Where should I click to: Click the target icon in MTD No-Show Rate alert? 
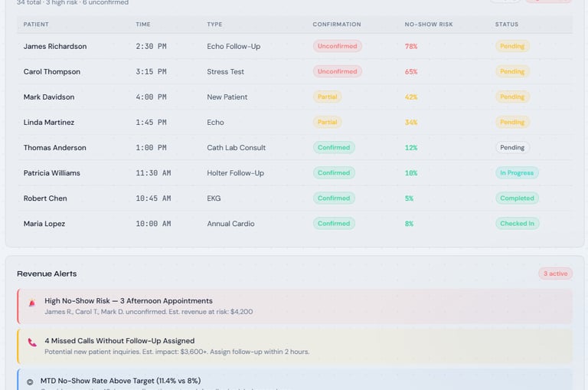tap(30, 382)
